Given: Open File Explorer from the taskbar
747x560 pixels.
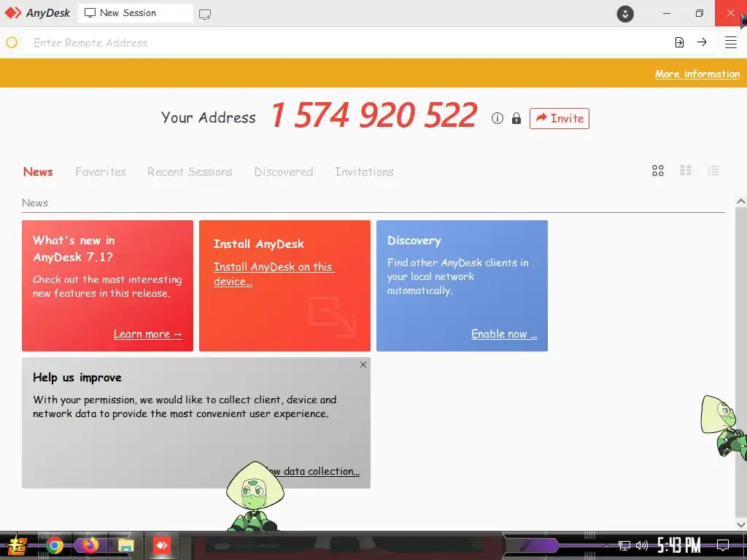Looking at the screenshot, I should point(125,545).
